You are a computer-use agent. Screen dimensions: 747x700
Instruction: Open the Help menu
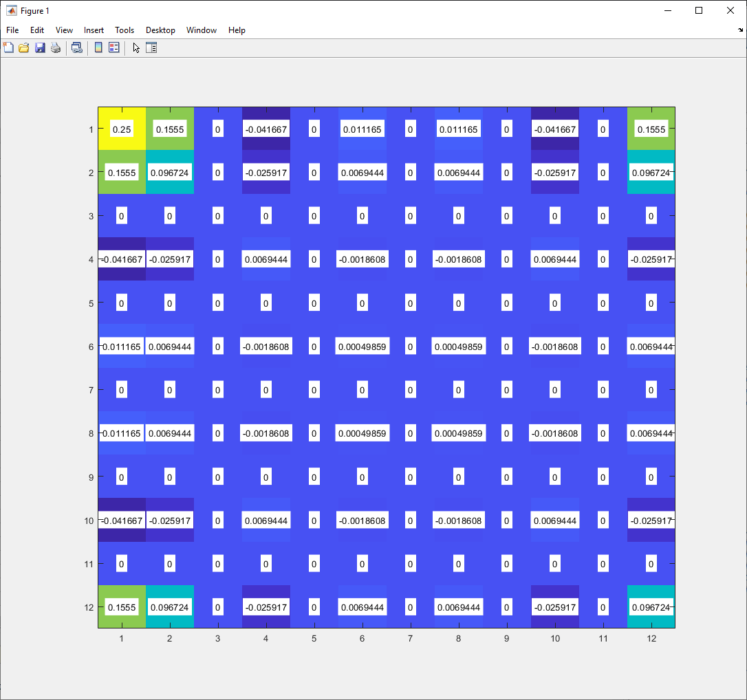click(237, 30)
